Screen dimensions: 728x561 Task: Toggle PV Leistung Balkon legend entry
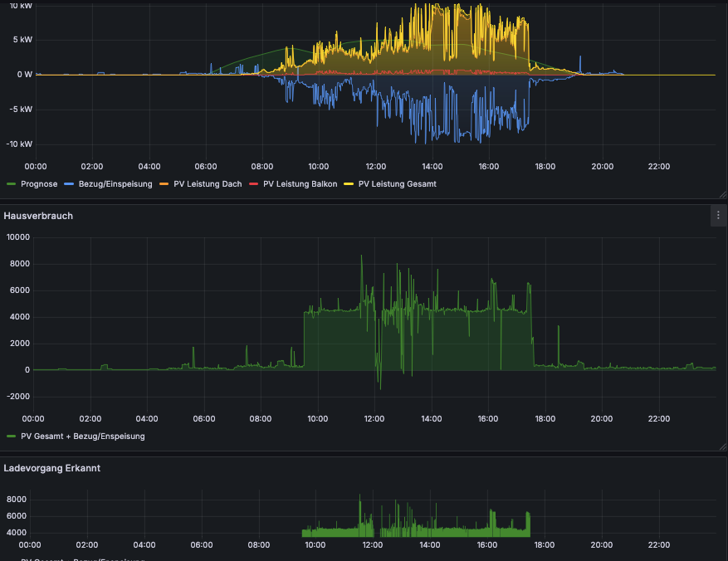[x=300, y=184]
